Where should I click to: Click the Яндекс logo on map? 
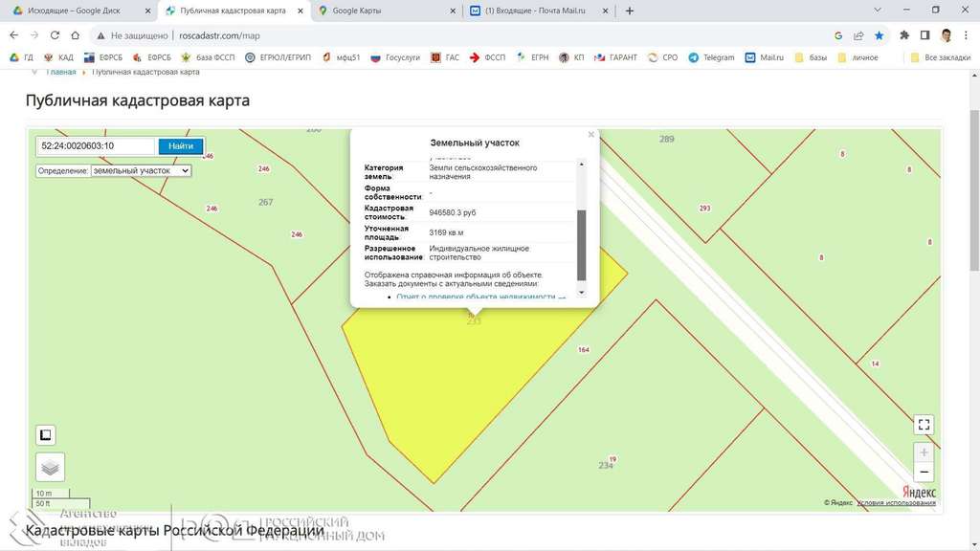coord(919,493)
